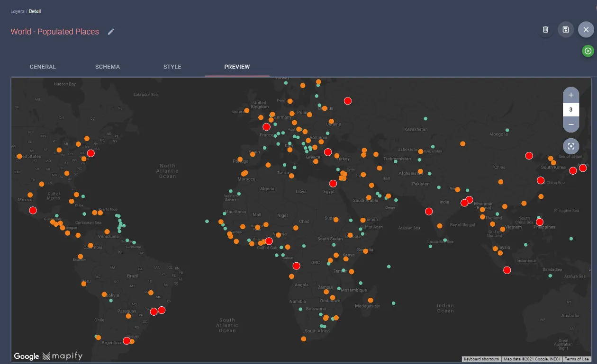Switch to the General tab

pos(43,67)
